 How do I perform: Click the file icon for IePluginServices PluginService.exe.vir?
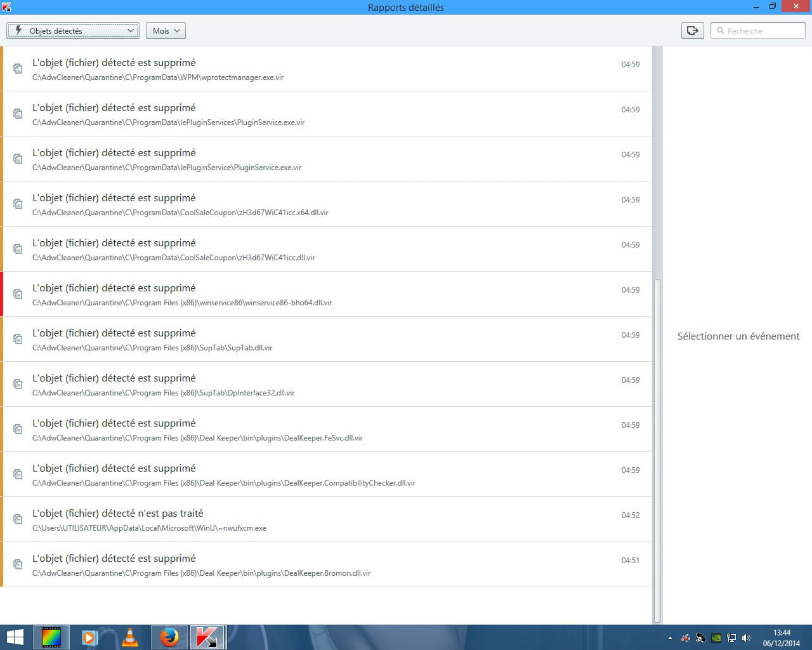(x=18, y=114)
